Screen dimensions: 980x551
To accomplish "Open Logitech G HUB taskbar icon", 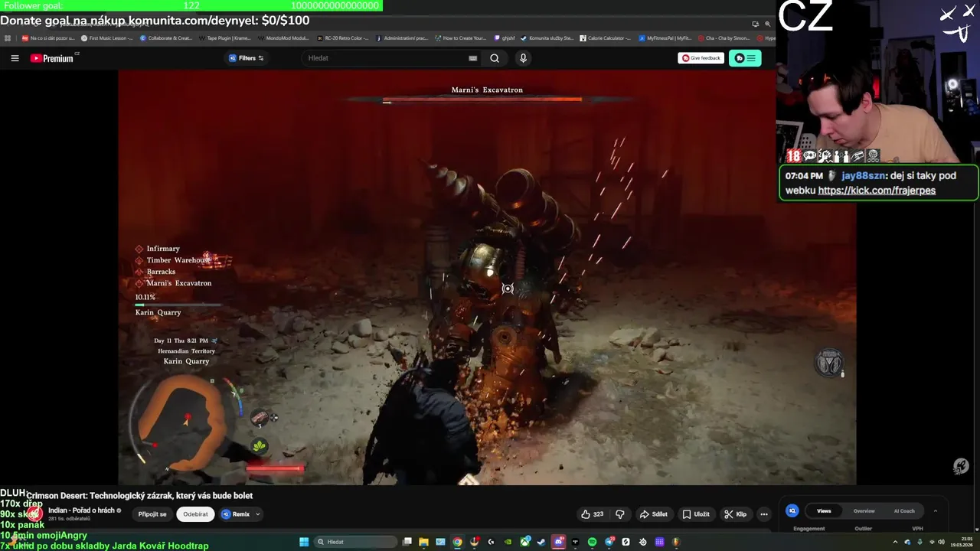I will [x=491, y=542].
